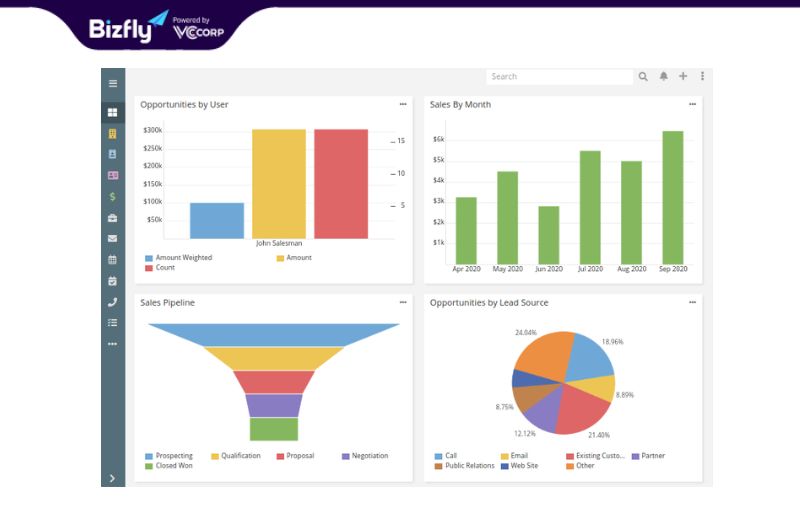Click the Search input field
The image size is (800, 507).
(x=560, y=77)
